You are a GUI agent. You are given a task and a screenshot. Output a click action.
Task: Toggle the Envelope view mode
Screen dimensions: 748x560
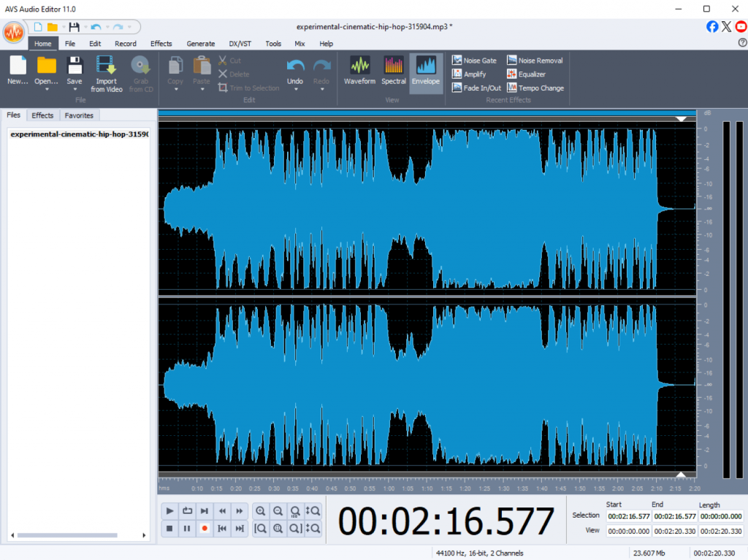coord(425,70)
